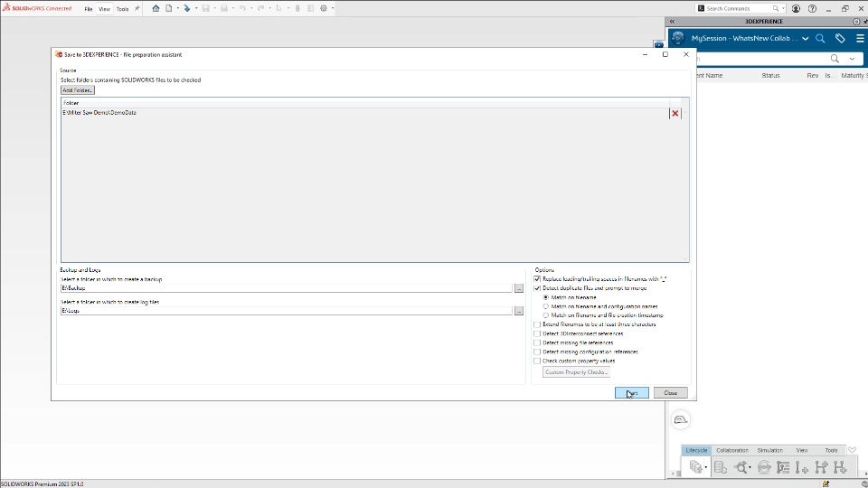Click the Print icon in toolbar

[224, 8]
